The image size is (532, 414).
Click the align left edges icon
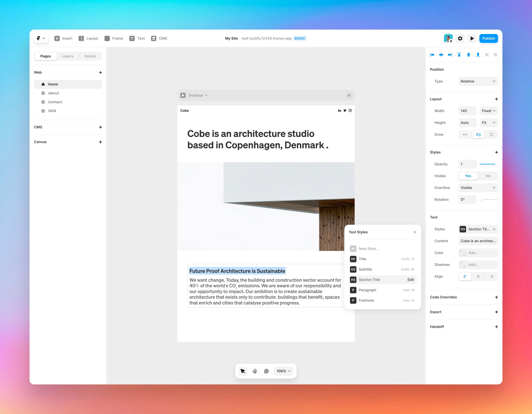pos(432,55)
